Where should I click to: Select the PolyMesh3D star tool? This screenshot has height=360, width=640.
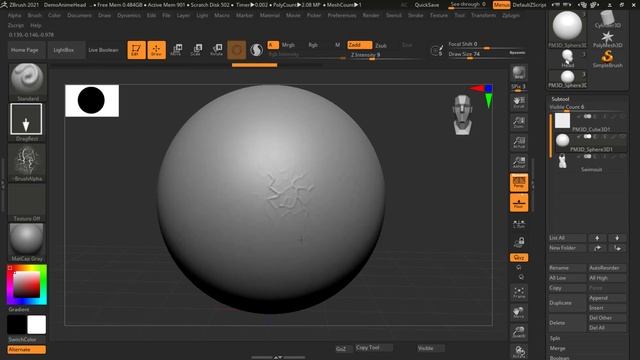click(607, 39)
